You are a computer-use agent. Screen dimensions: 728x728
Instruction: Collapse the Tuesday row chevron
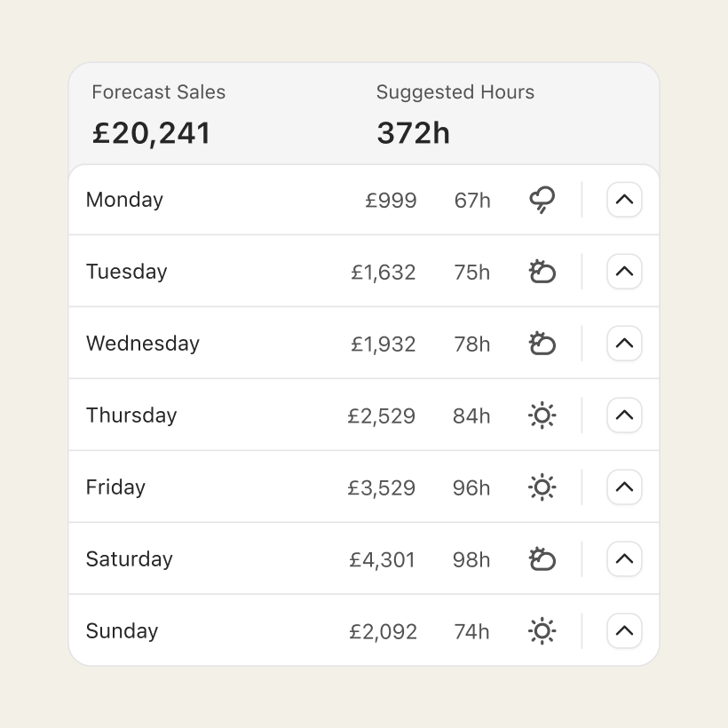tap(624, 272)
